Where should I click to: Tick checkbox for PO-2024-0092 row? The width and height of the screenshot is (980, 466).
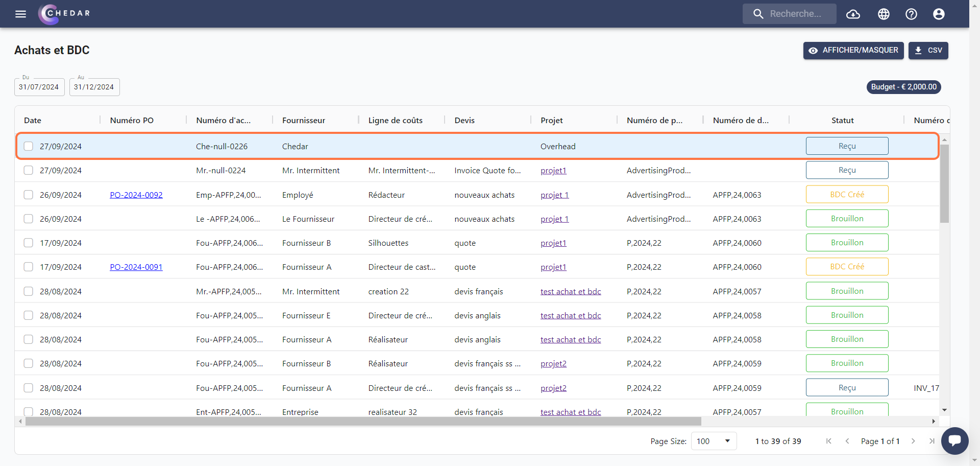click(29, 195)
